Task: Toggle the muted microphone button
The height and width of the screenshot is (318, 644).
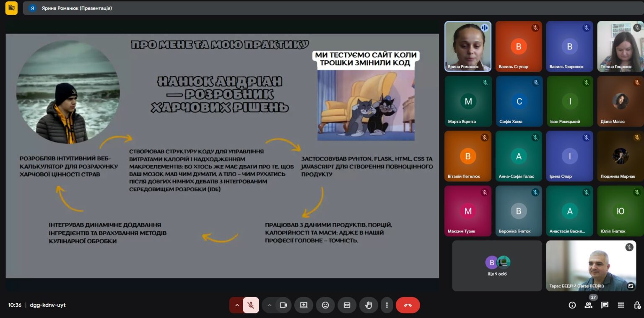Action: coord(251,305)
